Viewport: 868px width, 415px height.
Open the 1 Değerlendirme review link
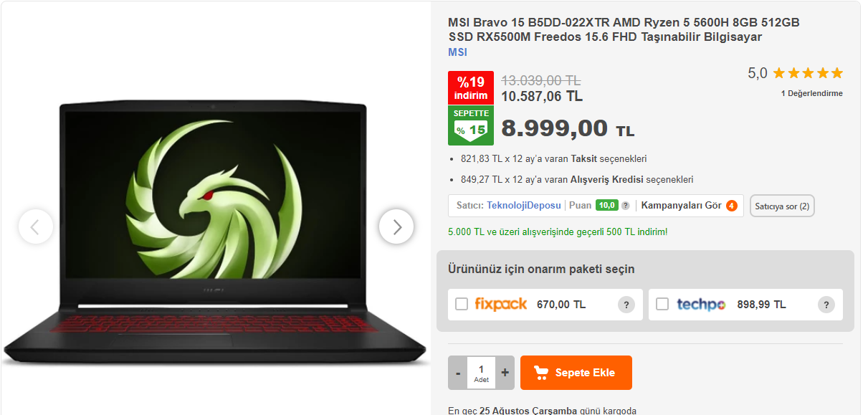(812, 93)
